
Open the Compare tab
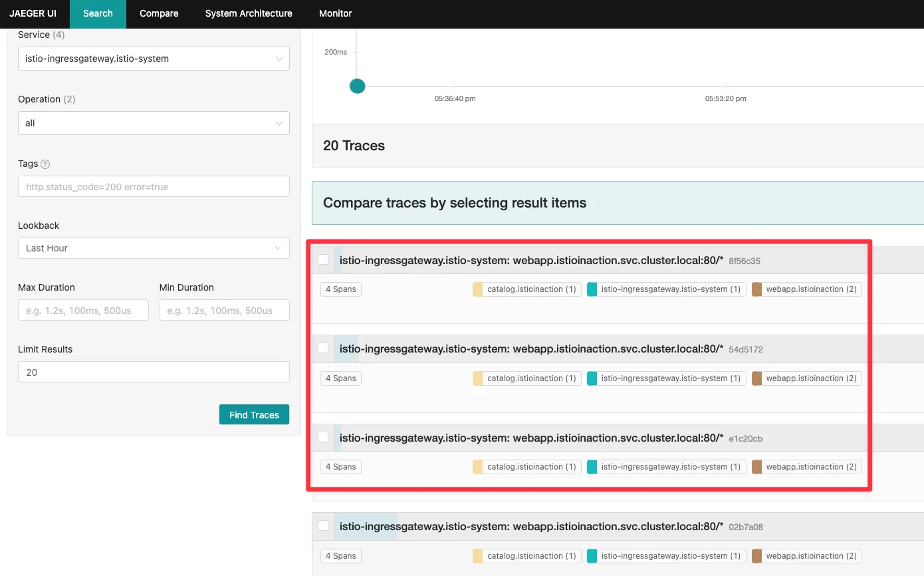click(159, 14)
